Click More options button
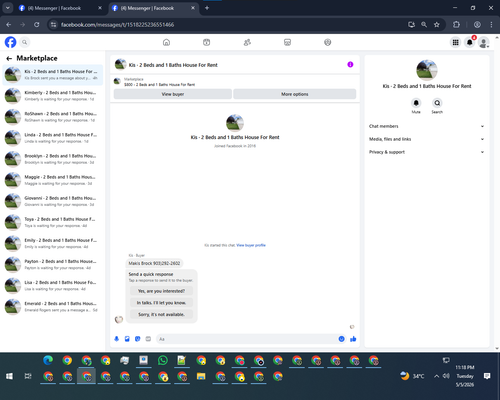The height and width of the screenshot is (400, 500). pyautogui.click(x=295, y=94)
